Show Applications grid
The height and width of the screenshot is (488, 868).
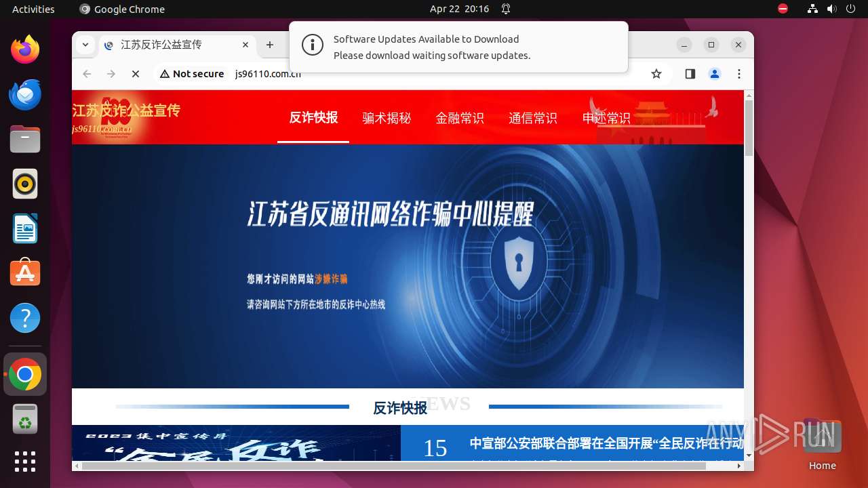tap(25, 461)
